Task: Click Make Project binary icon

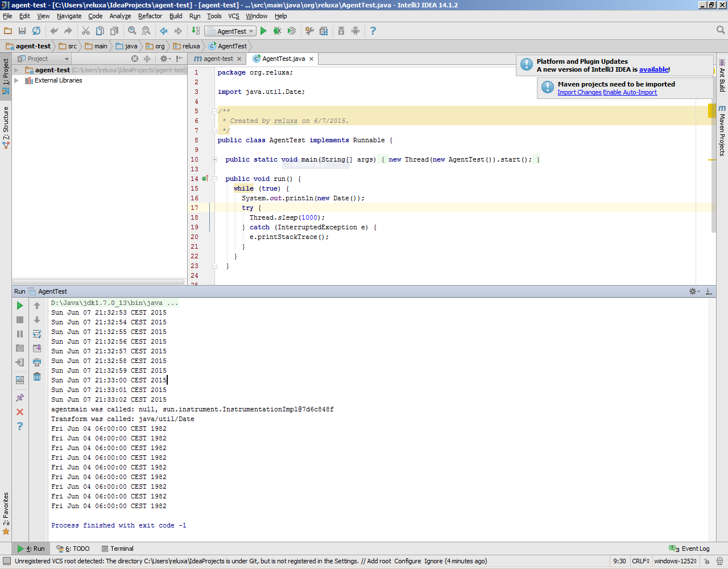Action: [196, 31]
